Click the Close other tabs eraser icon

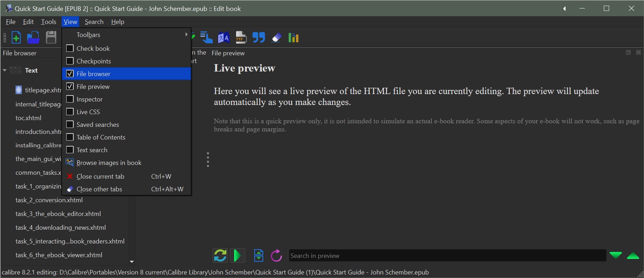pyautogui.click(x=70, y=189)
